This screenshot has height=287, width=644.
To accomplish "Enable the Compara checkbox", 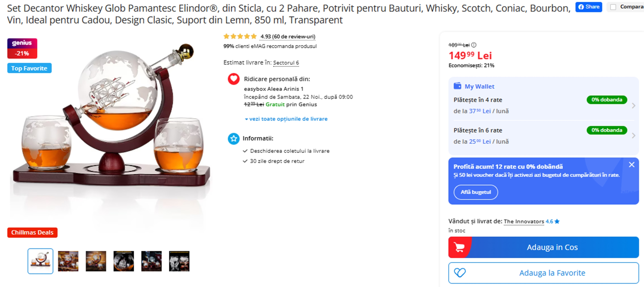I will click(x=613, y=7).
